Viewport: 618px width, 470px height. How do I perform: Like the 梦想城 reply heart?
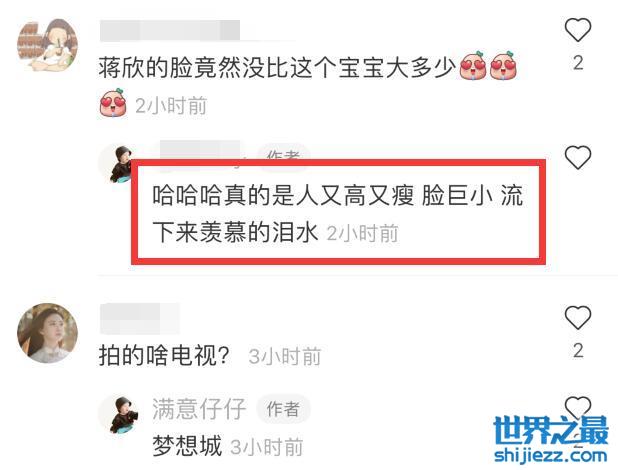pyautogui.click(x=578, y=406)
